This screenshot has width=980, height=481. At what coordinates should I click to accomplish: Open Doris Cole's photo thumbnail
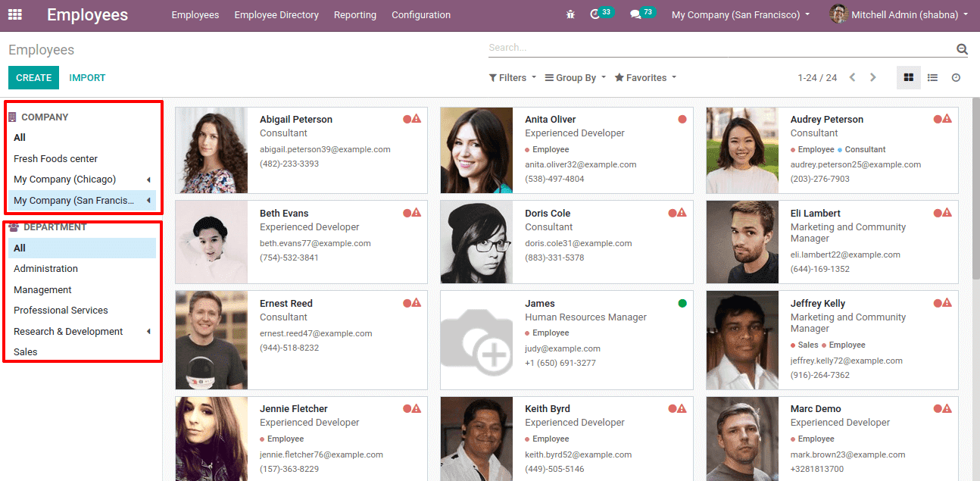point(476,242)
